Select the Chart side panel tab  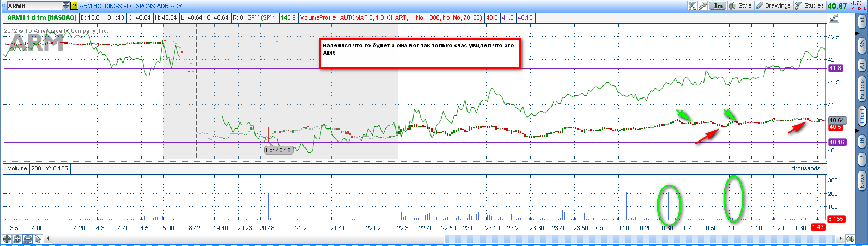pos(862,116)
